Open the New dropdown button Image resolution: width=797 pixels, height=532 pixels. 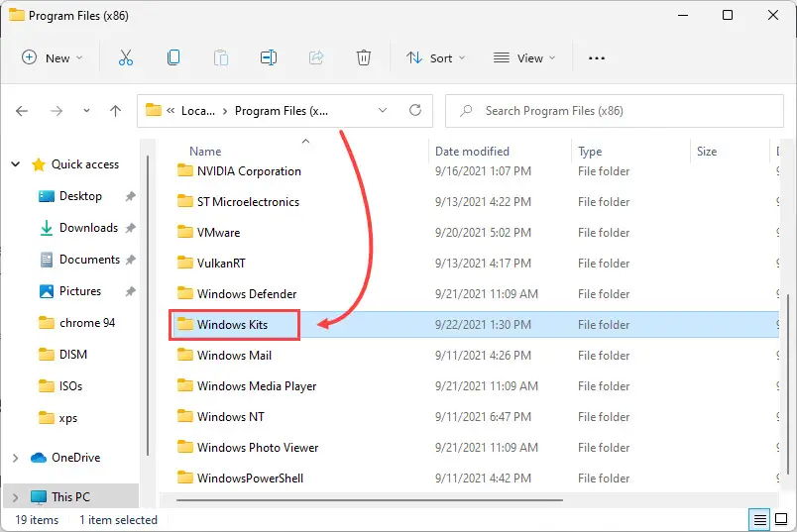coord(52,57)
